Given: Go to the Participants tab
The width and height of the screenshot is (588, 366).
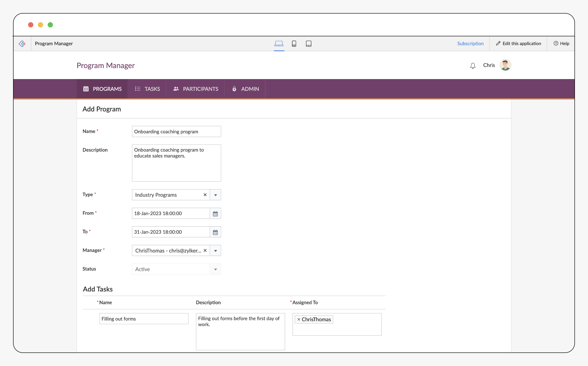Looking at the screenshot, I should click(195, 89).
